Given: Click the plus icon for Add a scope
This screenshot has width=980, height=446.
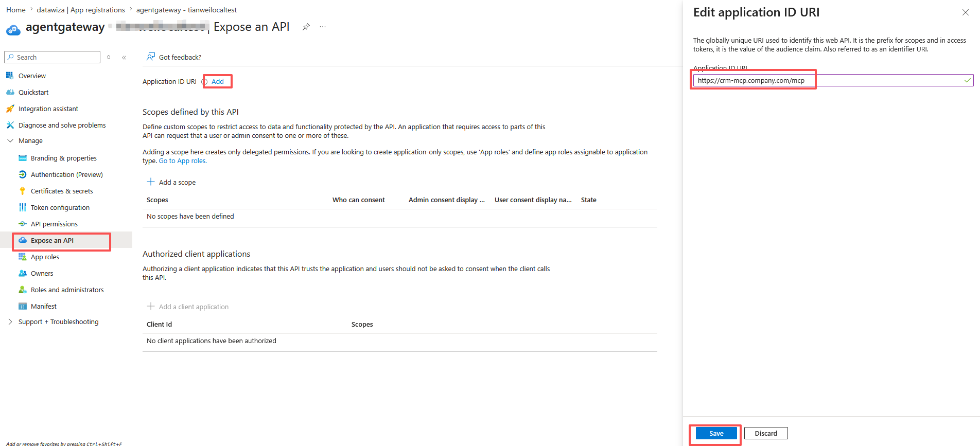Looking at the screenshot, I should (x=151, y=182).
